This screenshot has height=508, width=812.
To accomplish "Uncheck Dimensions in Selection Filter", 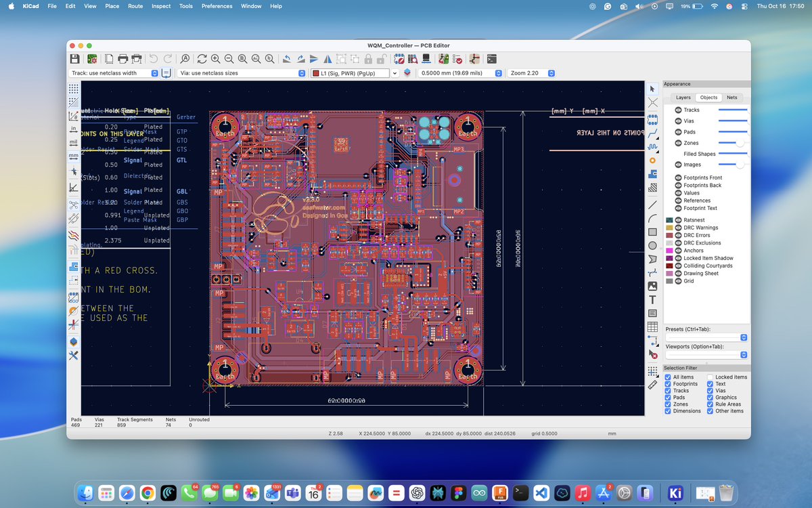I will point(668,411).
